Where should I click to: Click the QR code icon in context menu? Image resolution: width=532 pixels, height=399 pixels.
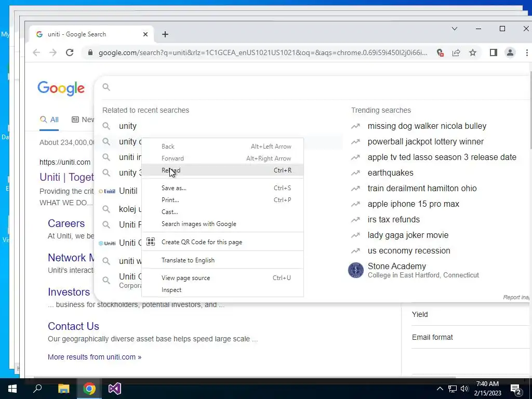(x=151, y=242)
